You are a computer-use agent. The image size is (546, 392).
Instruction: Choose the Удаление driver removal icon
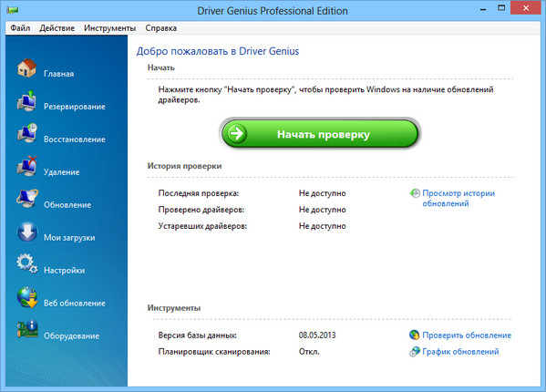26,166
